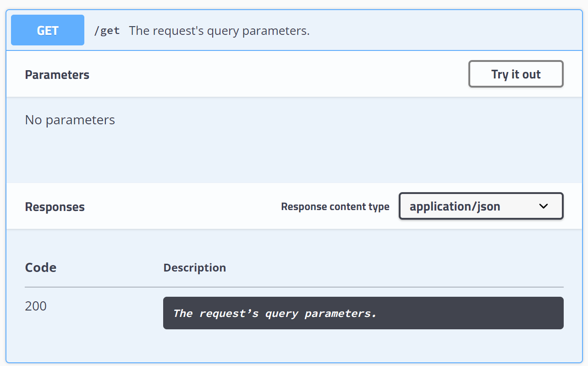Select the Responses section heading
This screenshot has width=588, height=366.
pyautogui.click(x=55, y=207)
